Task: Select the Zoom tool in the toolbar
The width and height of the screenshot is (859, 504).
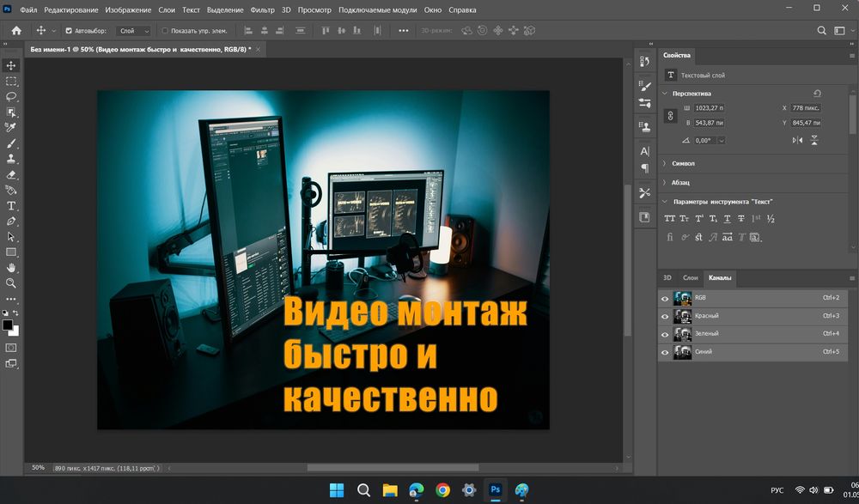Action: click(11, 282)
